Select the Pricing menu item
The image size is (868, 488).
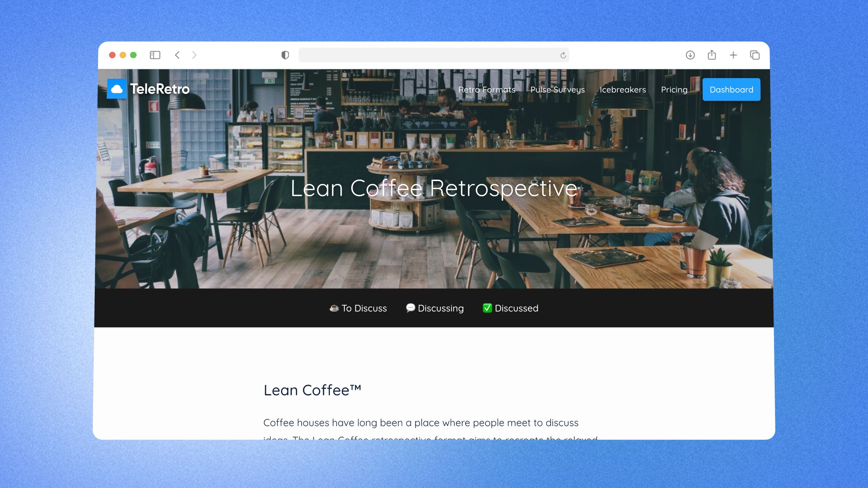pyautogui.click(x=674, y=89)
